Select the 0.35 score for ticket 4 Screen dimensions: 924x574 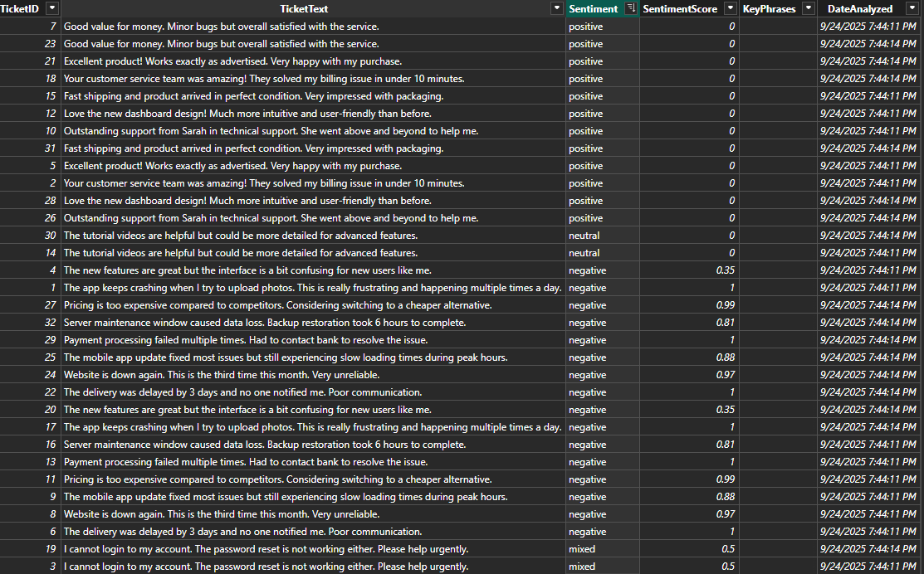[x=722, y=270]
